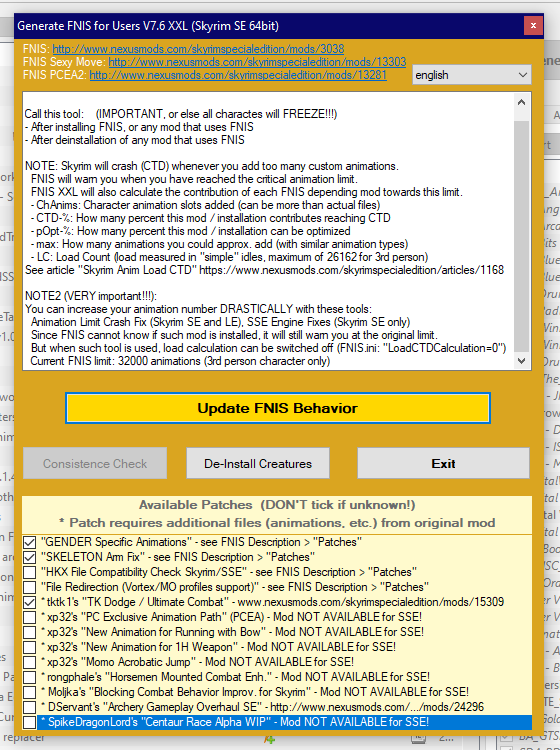Click the 'Call this tool:' warning line
560x750 pixels.
(x=181, y=114)
